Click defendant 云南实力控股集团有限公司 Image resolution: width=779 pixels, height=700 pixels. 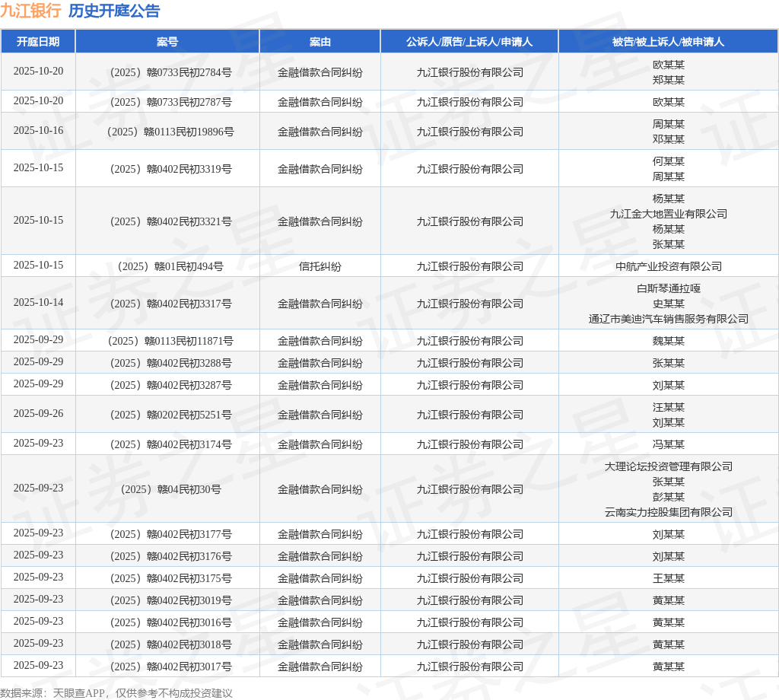(x=668, y=512)
